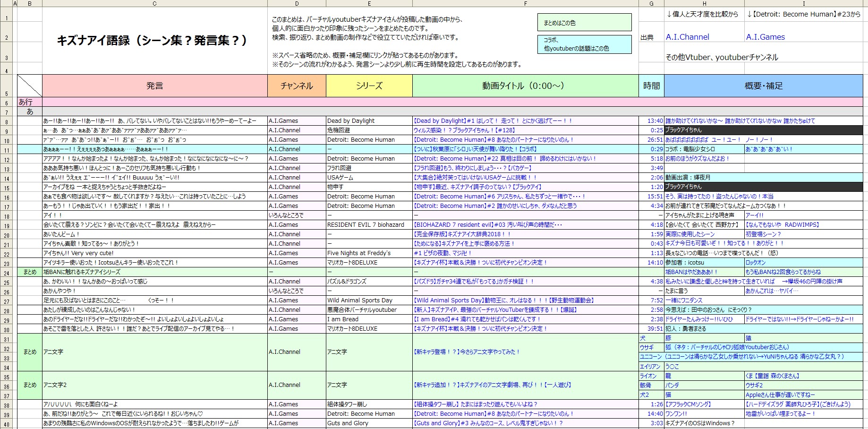Open 【フラれ回避】もう、終わりにしましょう link
This screenshot has height=429, width=868.
[473, 168]
